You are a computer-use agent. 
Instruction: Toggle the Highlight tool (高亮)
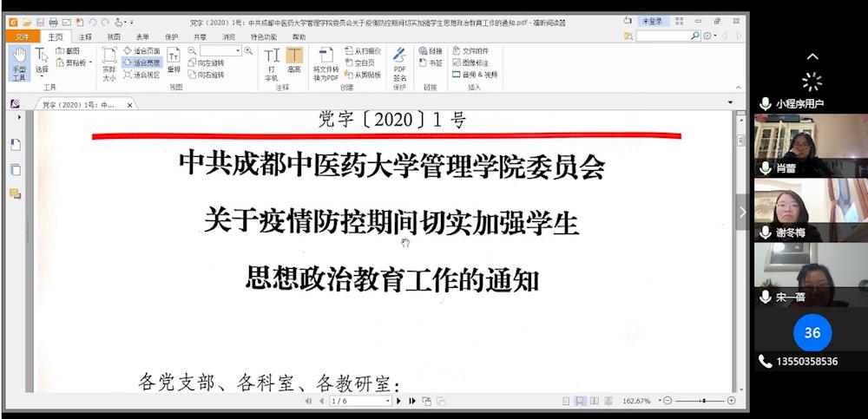pos(294,61)
